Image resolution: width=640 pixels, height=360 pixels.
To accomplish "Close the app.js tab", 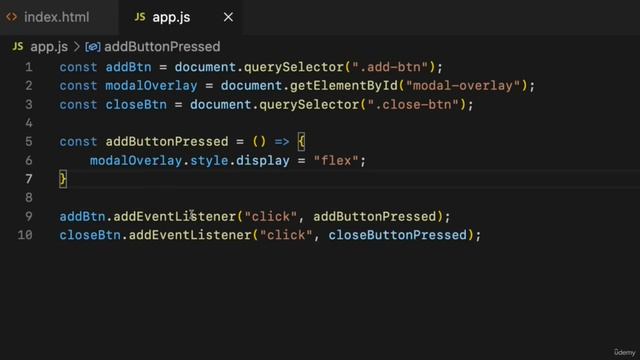I will coord(228,17).
